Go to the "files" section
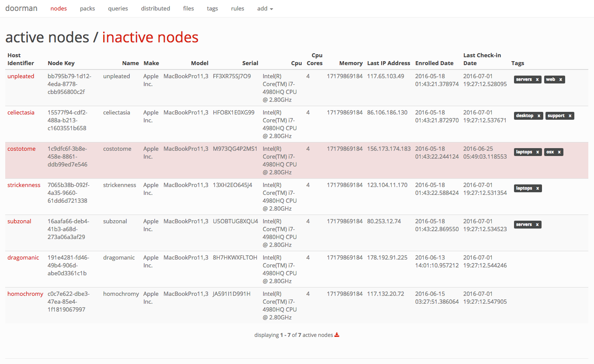The height and width of the screenshot is (364, 594). [x=188, y=8]
